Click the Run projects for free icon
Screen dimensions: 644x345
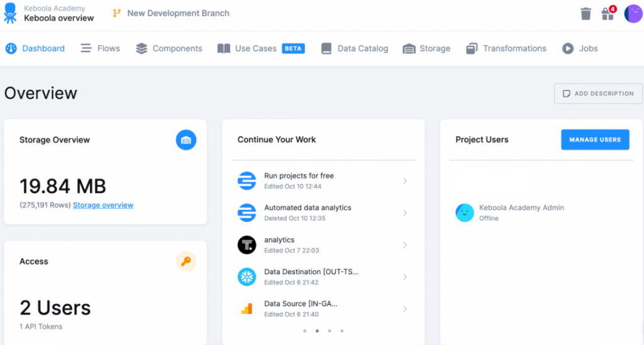pos(247,181)
